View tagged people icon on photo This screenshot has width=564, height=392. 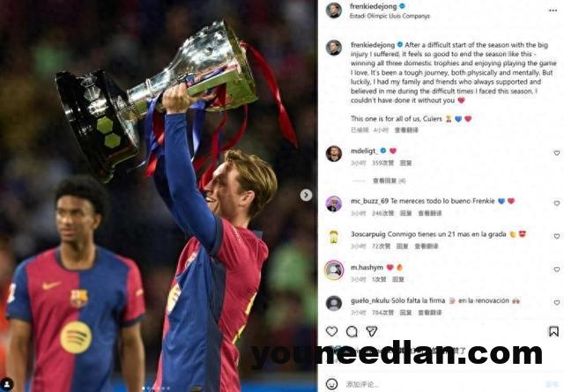[7, 384]
